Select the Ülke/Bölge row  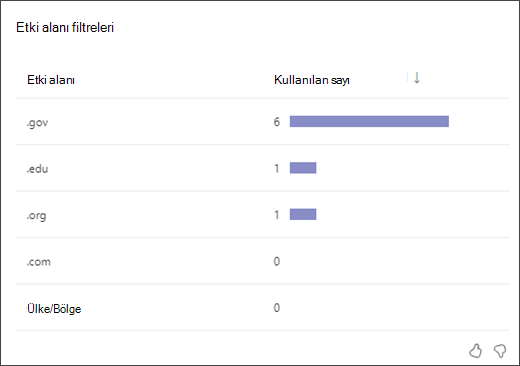point(262,307)
